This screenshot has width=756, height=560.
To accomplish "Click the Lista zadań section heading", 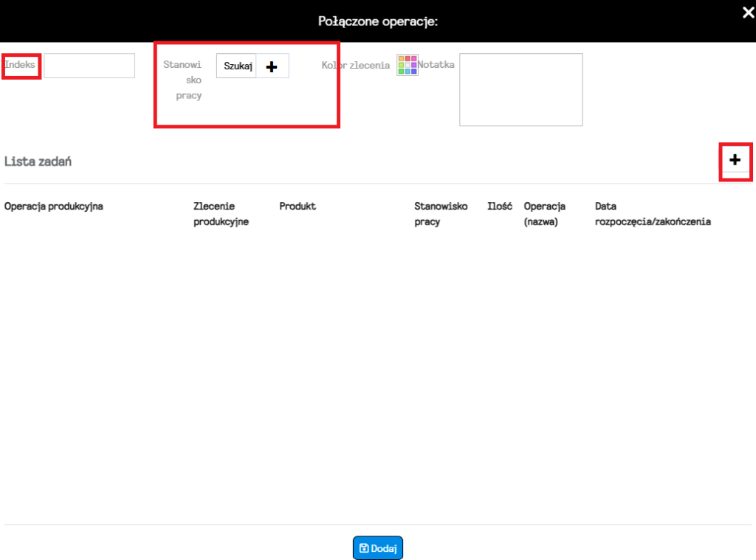I will coord(38,161).
